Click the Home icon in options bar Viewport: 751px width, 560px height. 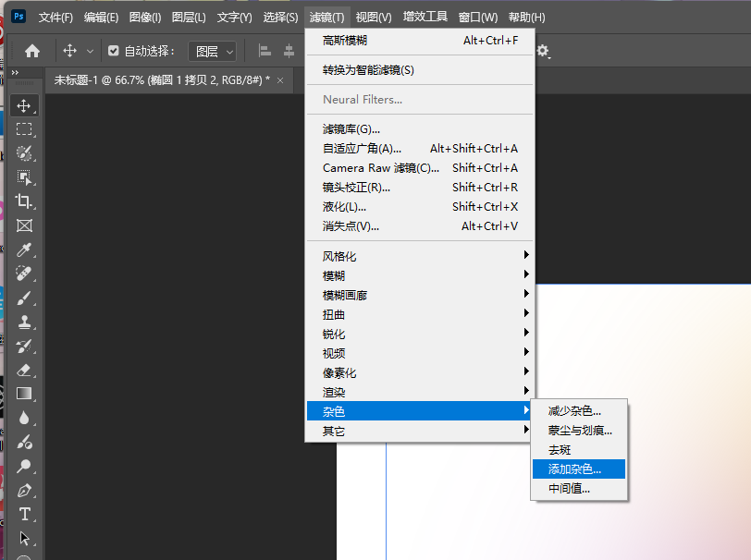[x=32, y=51]
